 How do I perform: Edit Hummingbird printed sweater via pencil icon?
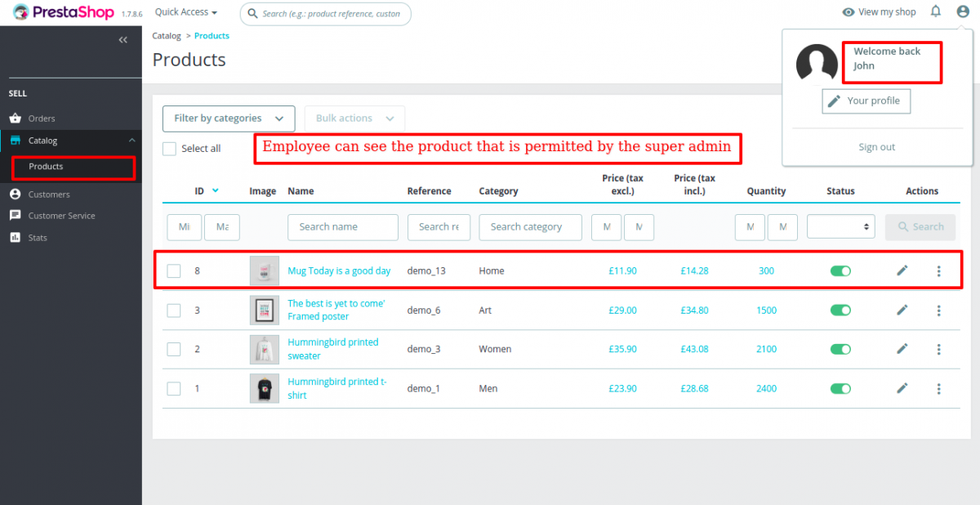click(x=902, y=349)
